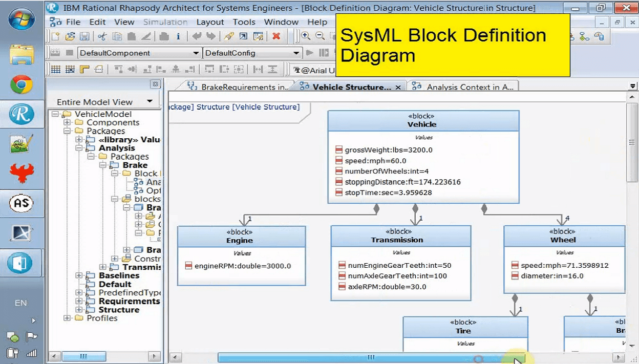Click the Redo arrow icon
This screenshot has width=639, height=364.
point(211,36)
